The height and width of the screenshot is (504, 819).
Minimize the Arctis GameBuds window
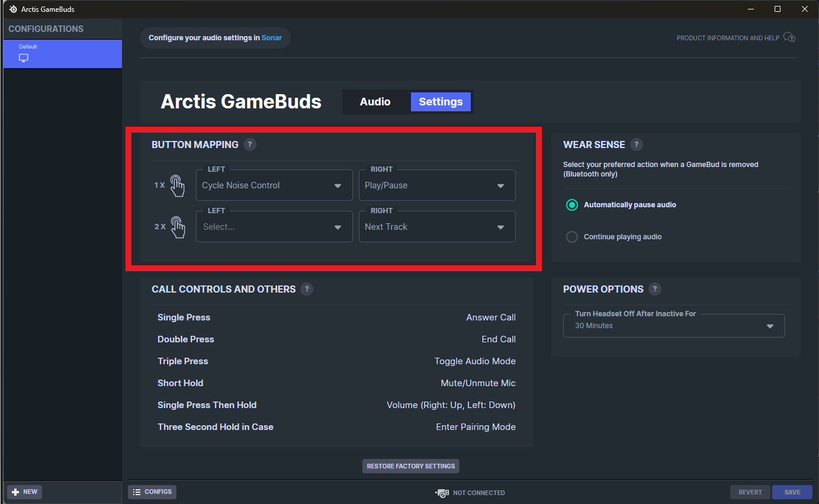coord(750,9)
